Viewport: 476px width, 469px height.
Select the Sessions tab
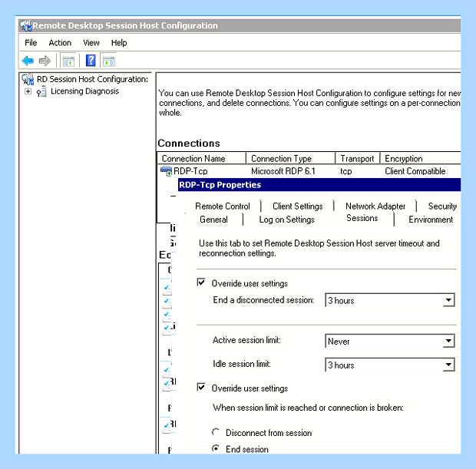pos(362,218)
